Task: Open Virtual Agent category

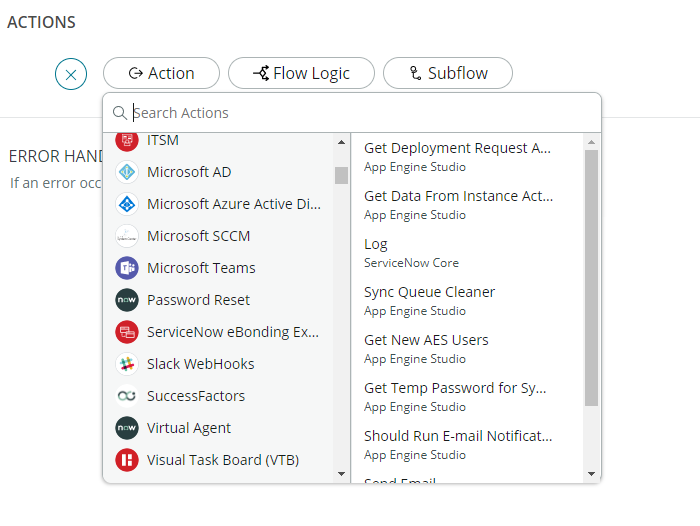Action: pos(189,428)
